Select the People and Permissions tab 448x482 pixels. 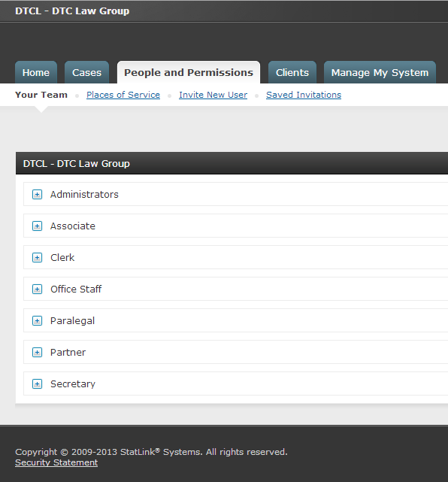189,72
